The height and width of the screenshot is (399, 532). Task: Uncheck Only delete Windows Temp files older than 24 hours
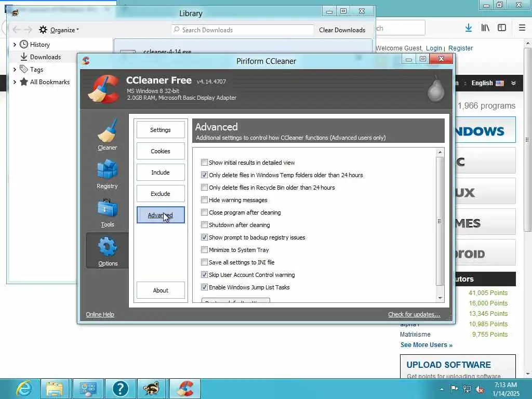(204, 175)
